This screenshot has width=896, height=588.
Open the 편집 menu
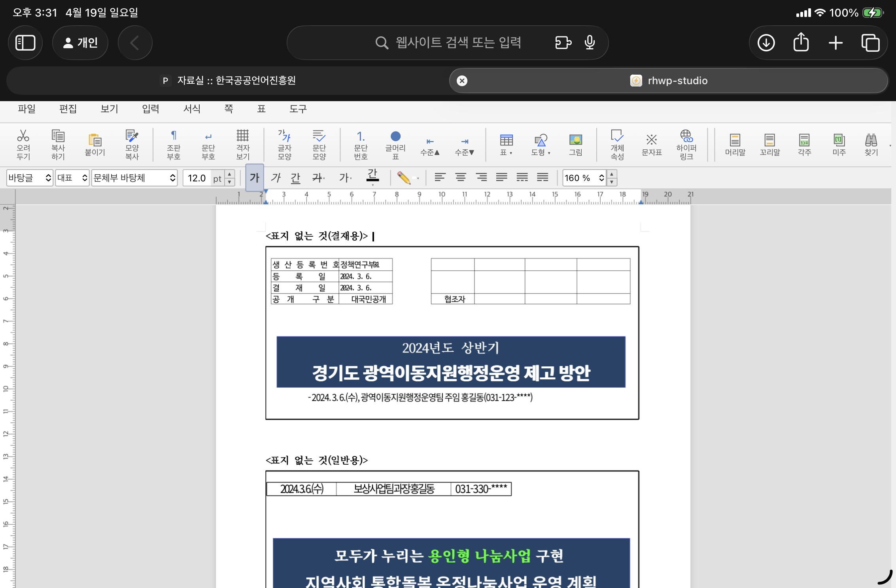68,109
